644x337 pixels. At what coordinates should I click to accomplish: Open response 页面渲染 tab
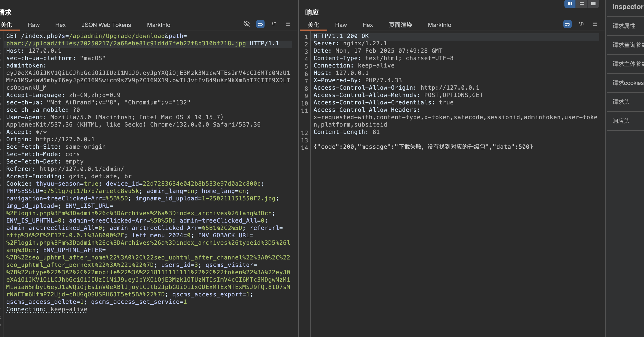click(401, 25)
